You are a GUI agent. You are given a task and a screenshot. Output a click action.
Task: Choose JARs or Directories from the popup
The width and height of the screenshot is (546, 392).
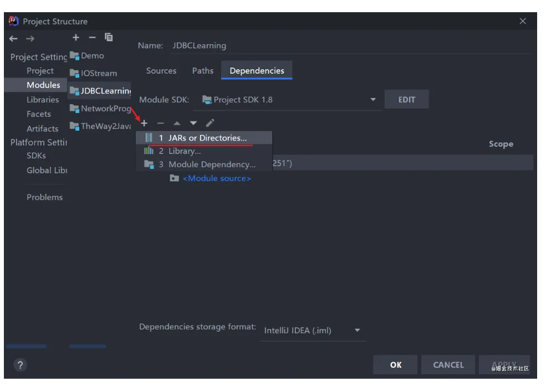(x=204, y=138)
